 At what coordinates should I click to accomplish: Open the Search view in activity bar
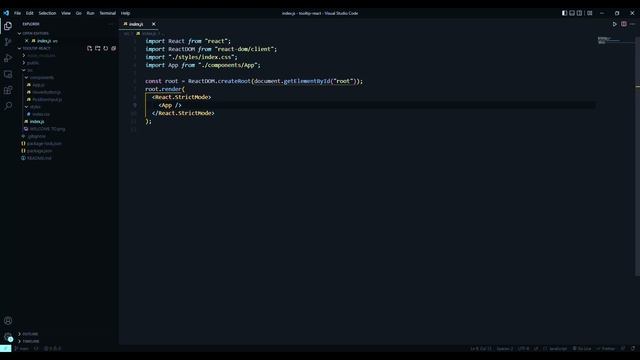pyautogui.click(x=8, y=106)
